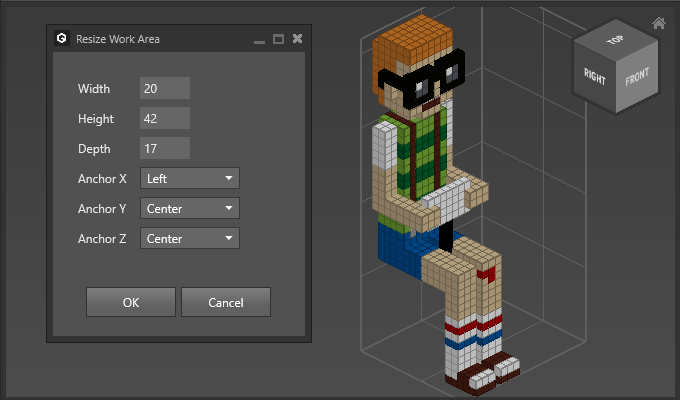Click the Height field showing 42
680x400 pixels.
(x=165, y=119)
